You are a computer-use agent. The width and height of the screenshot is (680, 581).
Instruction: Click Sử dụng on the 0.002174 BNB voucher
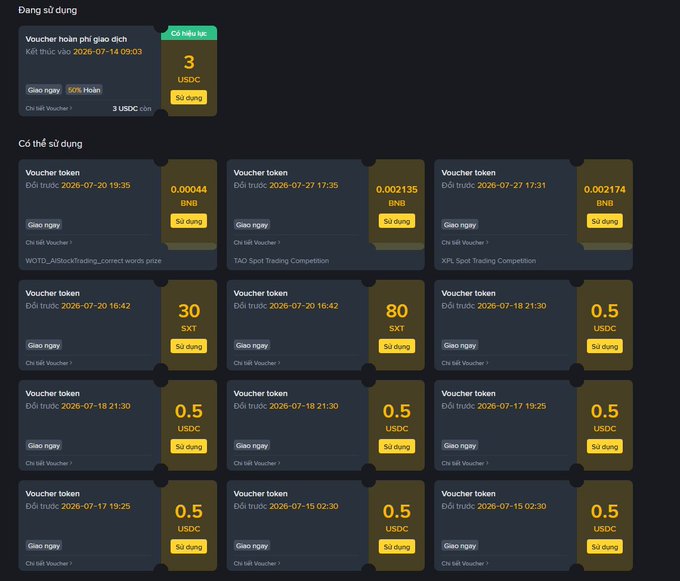click(x=605, y=221)
